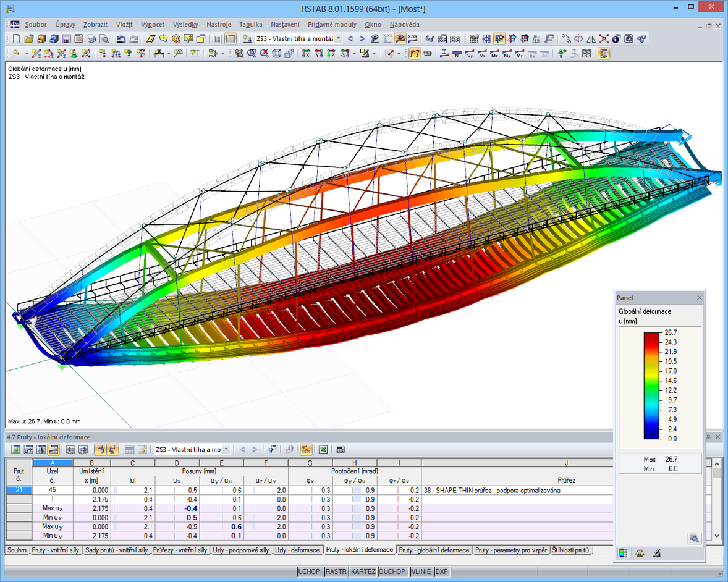
Task: Open a file using the folder icon
Action: (29, 38)
